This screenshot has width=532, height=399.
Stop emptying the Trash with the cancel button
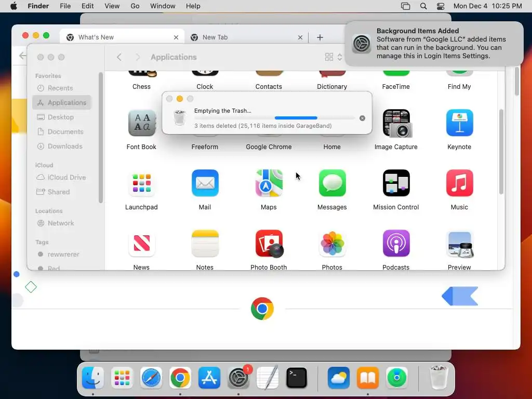(362, 118)
